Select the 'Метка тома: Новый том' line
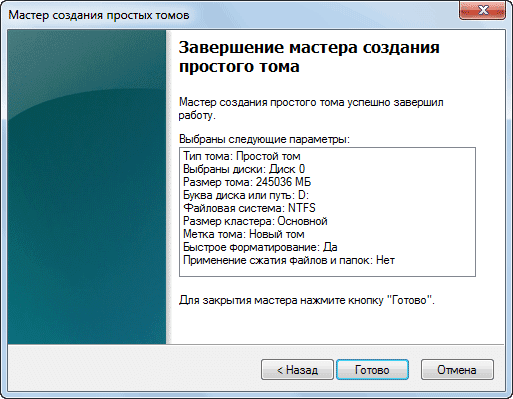The image size is (513, 399). tap(244, 234)
